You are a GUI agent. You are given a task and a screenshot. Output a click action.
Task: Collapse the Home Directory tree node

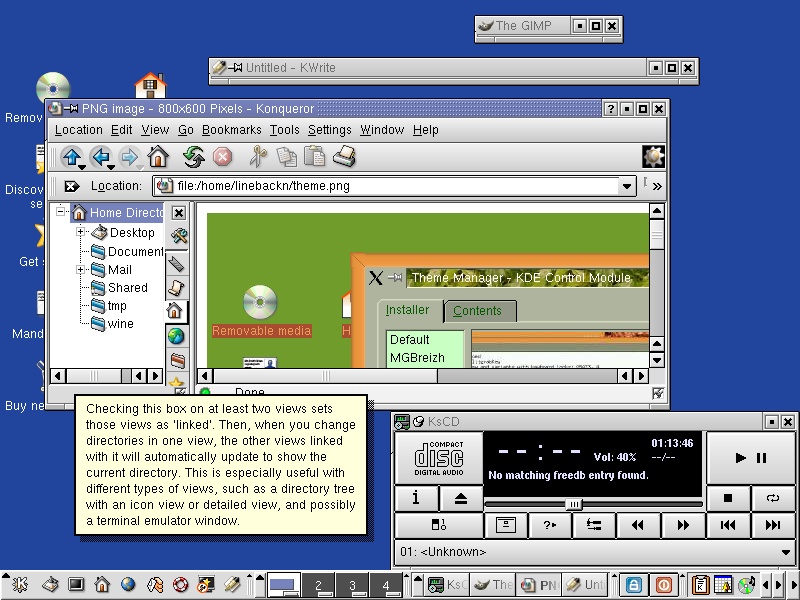(x=60, y=211)
